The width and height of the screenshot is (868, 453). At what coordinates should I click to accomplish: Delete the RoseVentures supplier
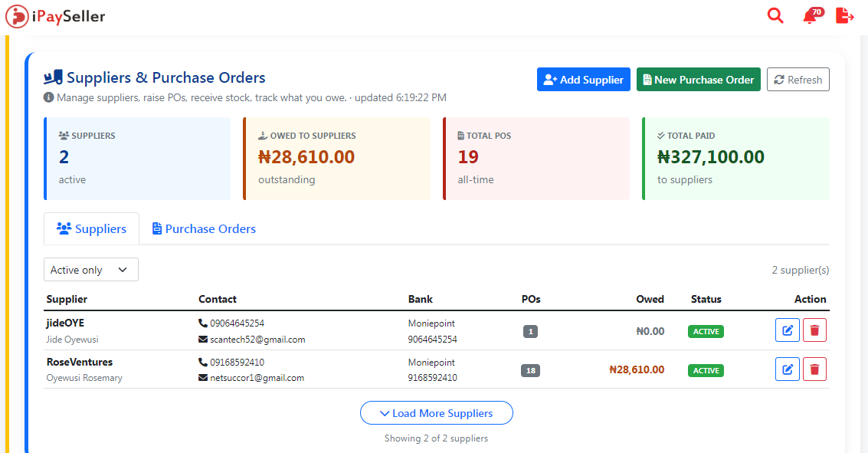(814, 369)
